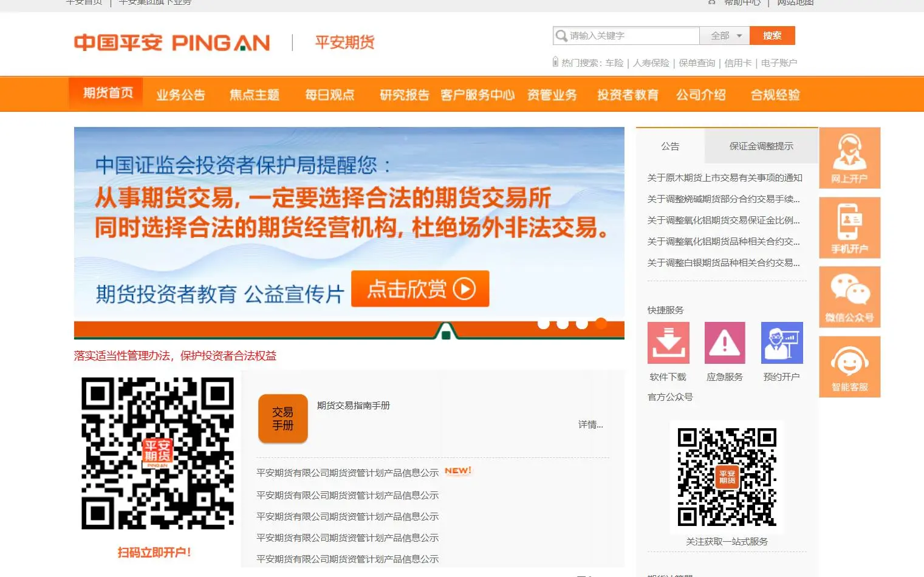Image resolution: width=924 pixels, height=577 pixels.
Task: Open the 全部 search category dropdown
Action: (725, 36)
